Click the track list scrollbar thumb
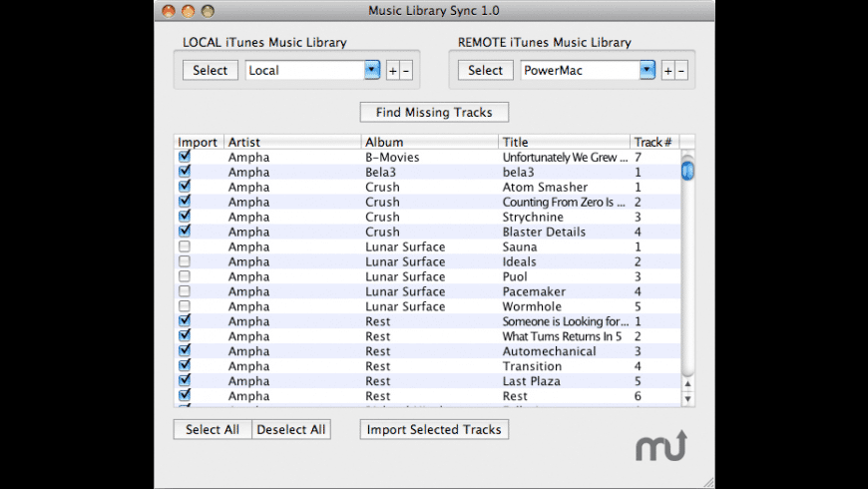The image size is (868, 489). tap(687, 170)
